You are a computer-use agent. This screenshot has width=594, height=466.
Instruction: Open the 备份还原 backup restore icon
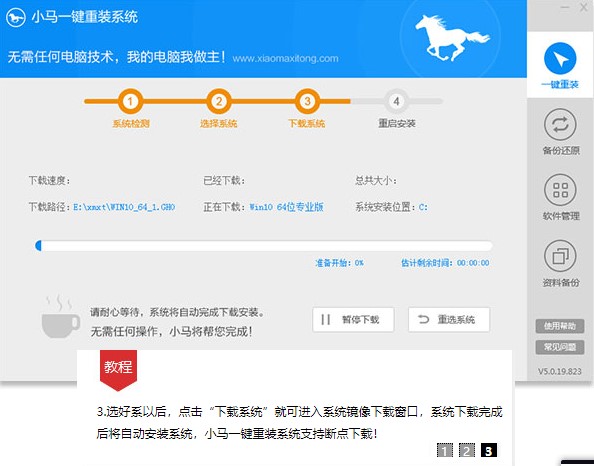coord(560,124)
